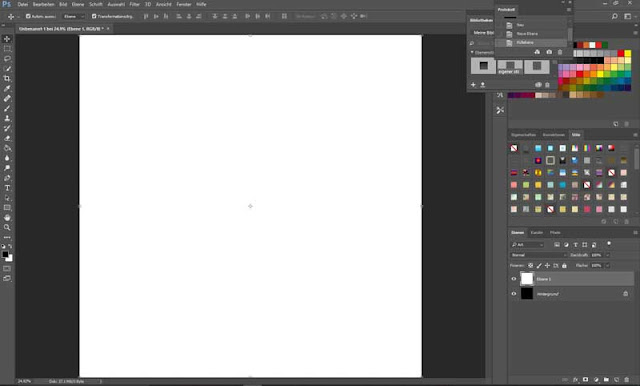Toggle the Transformationsstrg. checkbox
The image size is (640, 386).
(94, 16)
